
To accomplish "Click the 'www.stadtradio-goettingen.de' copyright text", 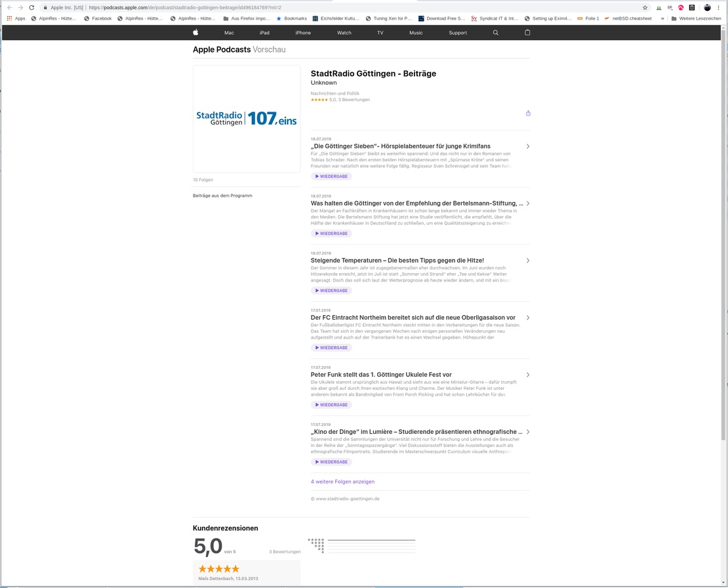I will click(x=345, y=499).
